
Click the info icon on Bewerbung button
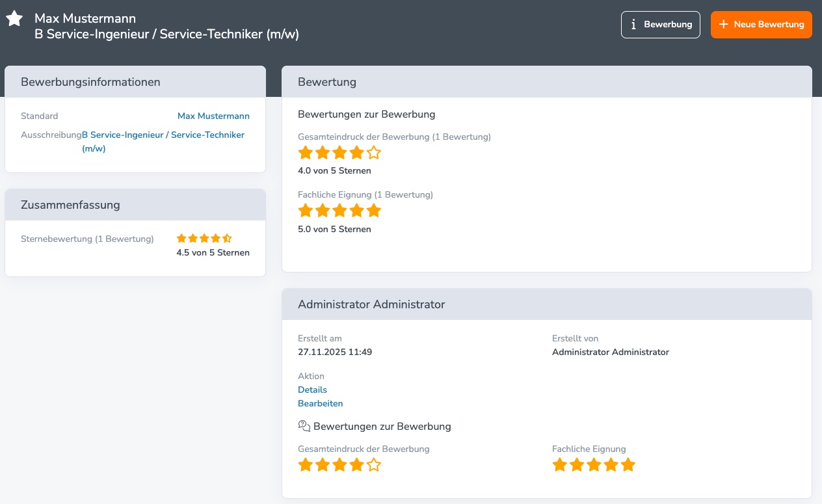[633, 25]
